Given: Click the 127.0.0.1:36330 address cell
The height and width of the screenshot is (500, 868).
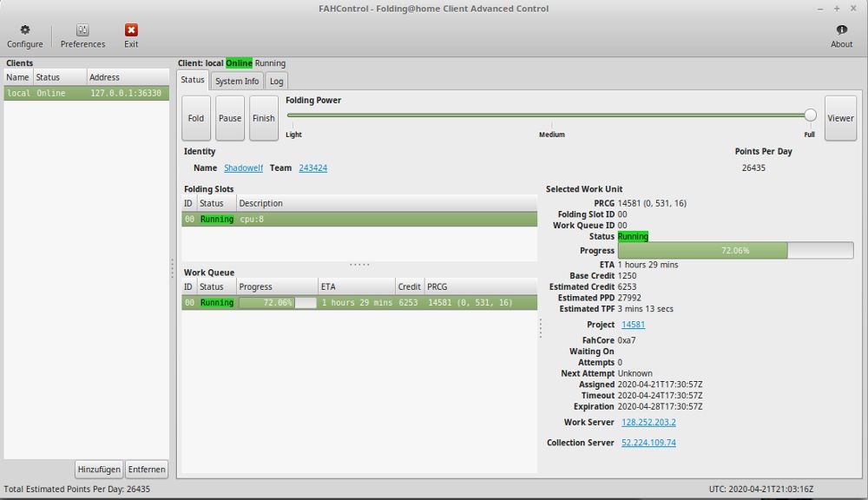Looking at the screenshot, I should point(126,93).
